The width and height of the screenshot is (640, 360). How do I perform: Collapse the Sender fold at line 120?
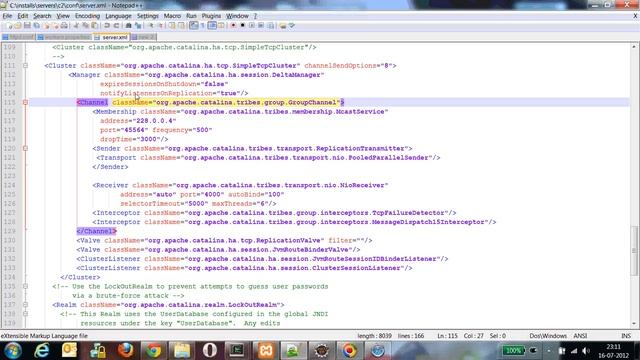25,148
